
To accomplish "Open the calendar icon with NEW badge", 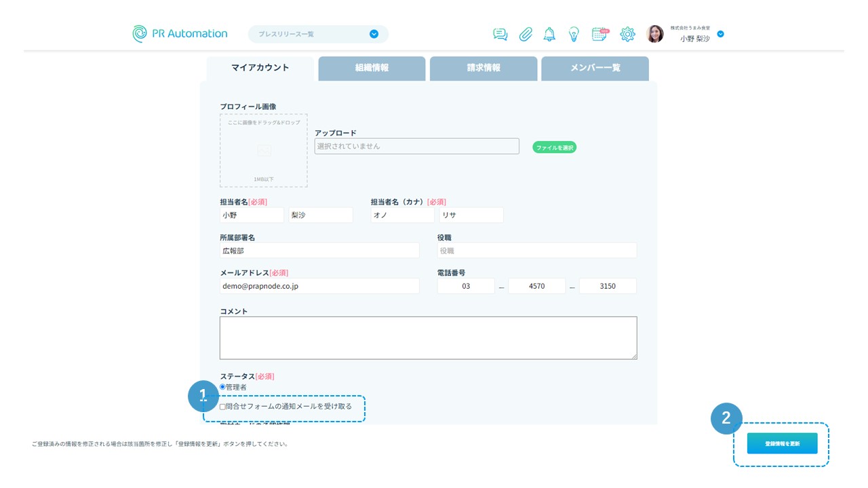I will click(x=599, y=35).
